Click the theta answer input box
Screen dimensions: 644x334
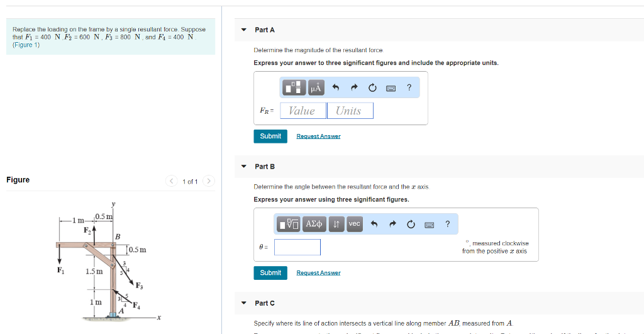[x=297, y=247]
